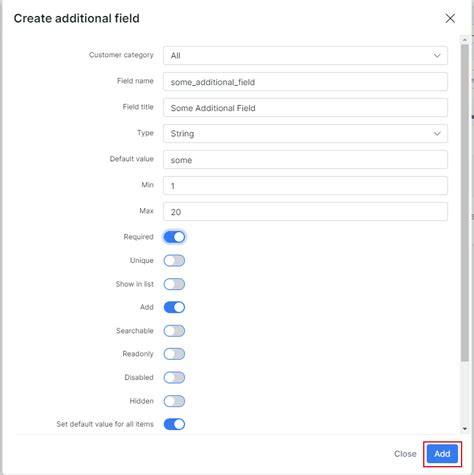474x475 pixels.
Task: Toggle Set default value for all items
Action: [174, 424]
